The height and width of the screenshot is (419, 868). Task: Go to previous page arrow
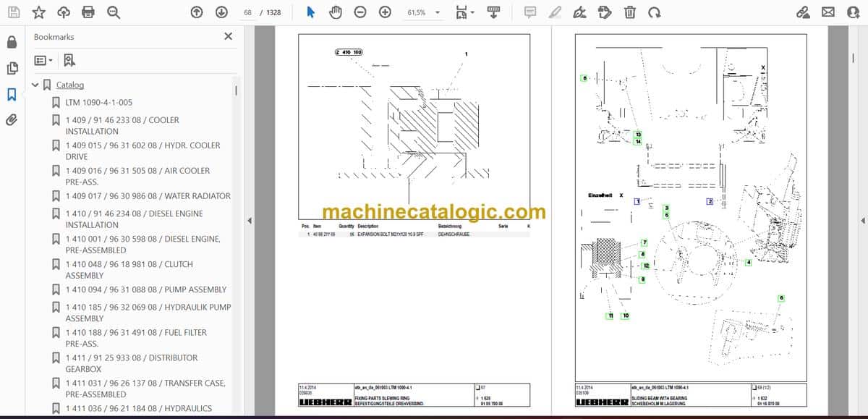(197, 12)
